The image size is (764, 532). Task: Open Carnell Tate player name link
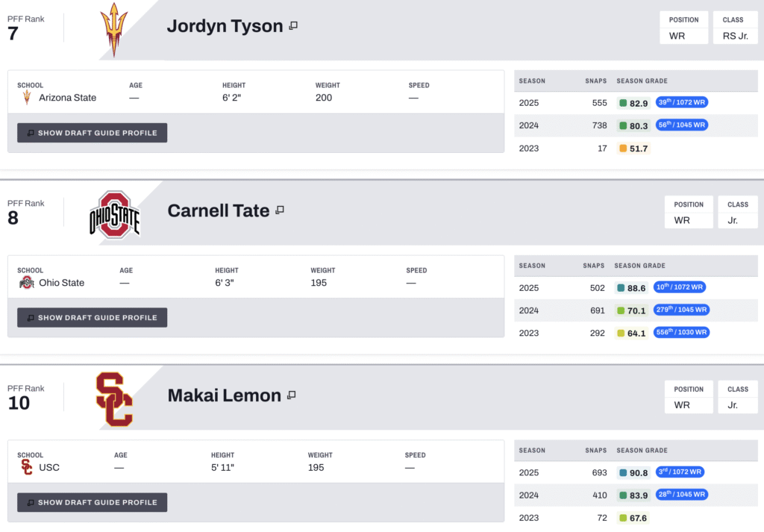tap(218, 210)
